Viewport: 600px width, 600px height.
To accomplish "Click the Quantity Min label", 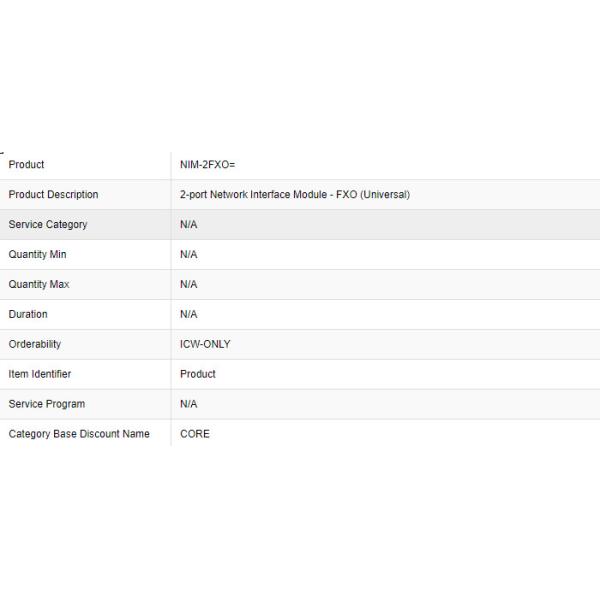I will pos(39,255).
